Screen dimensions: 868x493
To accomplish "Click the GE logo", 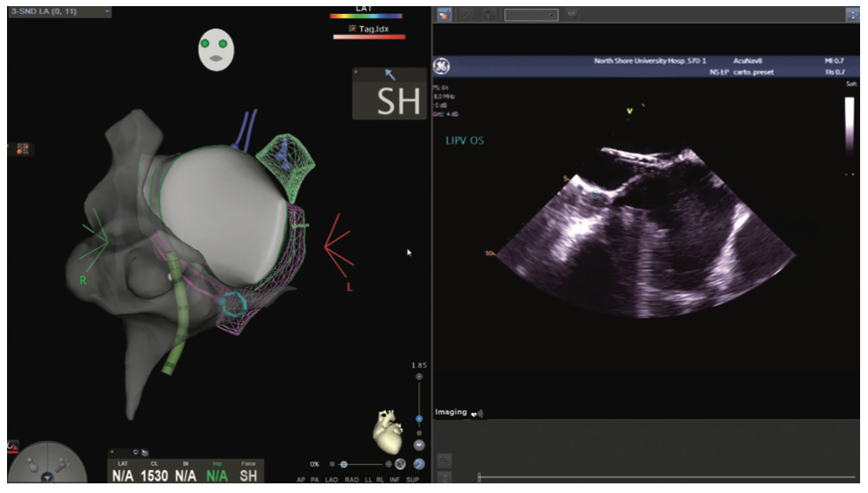I will coord(441,67).
